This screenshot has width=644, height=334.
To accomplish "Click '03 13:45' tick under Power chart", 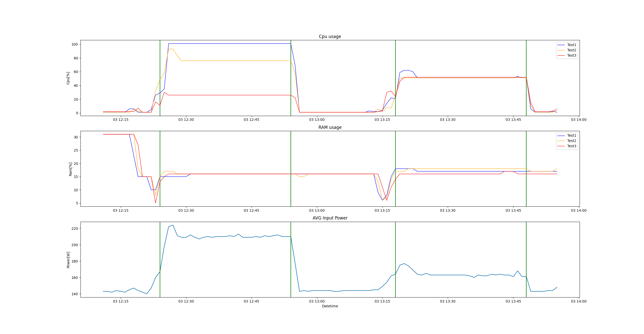I will pyautogui.click(x=513, y=301).
